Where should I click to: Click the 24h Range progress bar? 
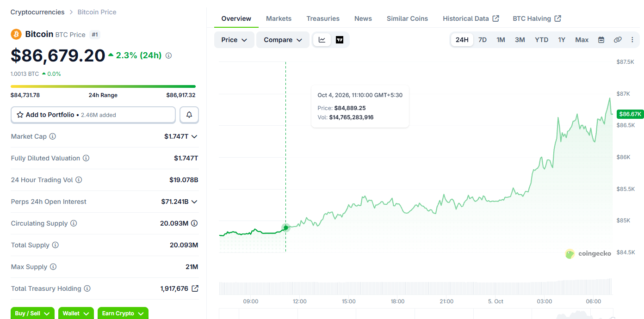(103, 86)
